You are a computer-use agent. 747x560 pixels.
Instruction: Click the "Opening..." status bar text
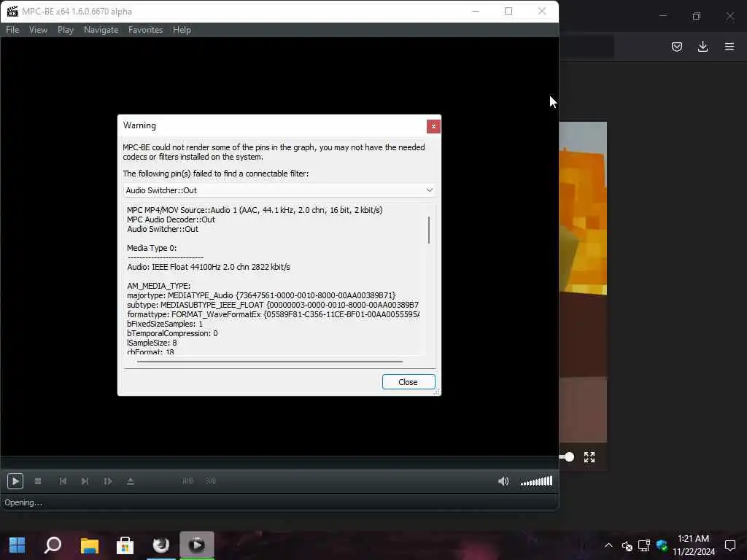coord(23,502)
